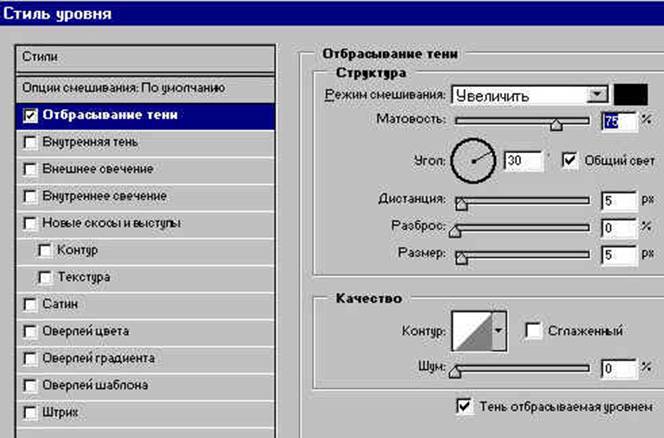Viewport: 664px width, 438px height.
Task: Open the black shadow color swatch
Action: click(631, 94)
